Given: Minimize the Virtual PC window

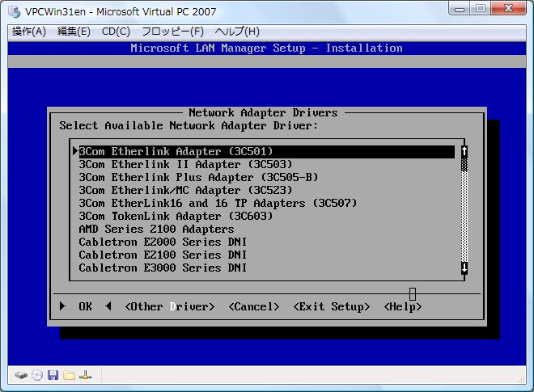Looking at the screenshot, I should tap(460, 9).
